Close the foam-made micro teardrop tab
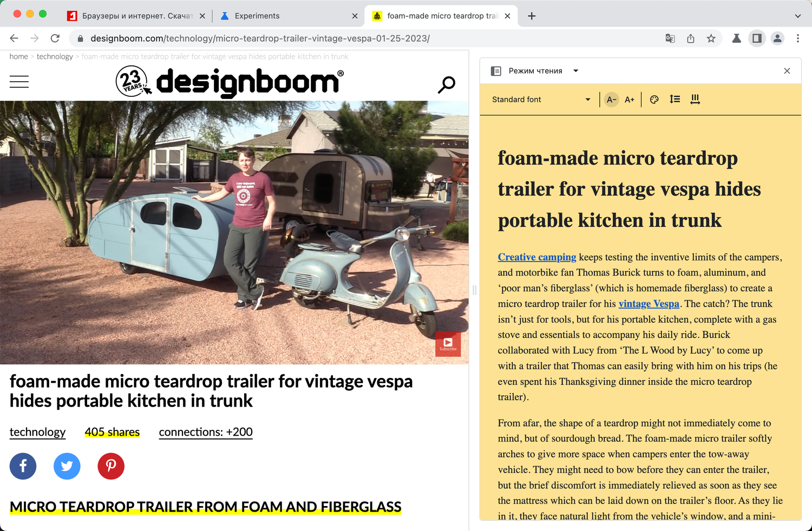 [x=507, y=16]
